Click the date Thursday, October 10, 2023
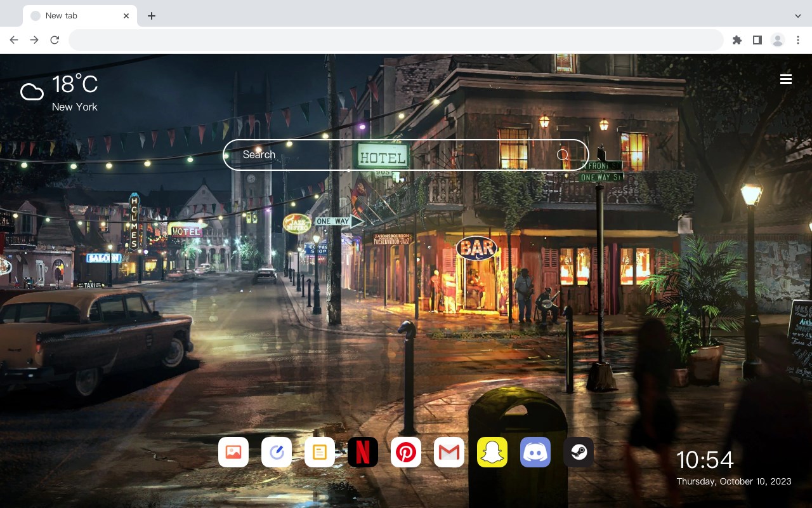The width and height of the screenshot is (812, 508). click(x=734, y=481)
